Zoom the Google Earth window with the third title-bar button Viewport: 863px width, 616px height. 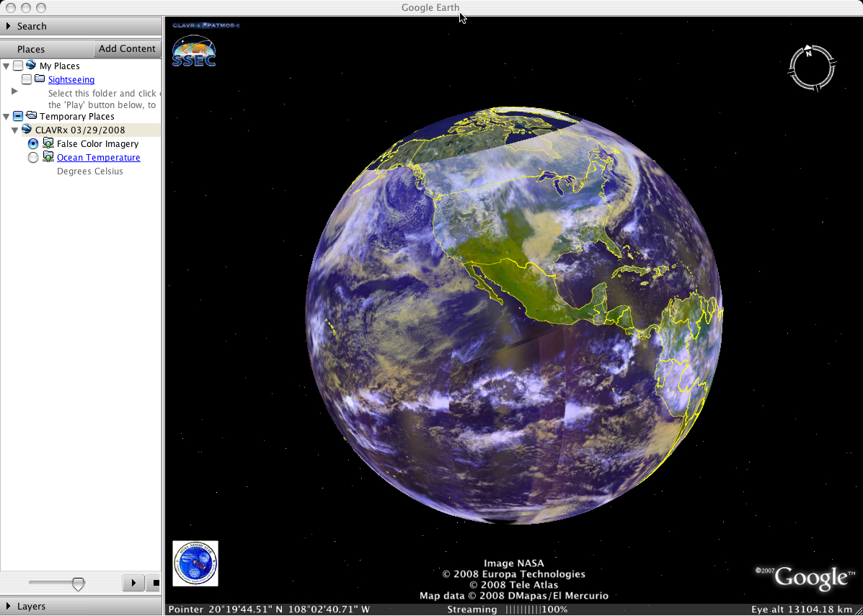click(40, 8)
